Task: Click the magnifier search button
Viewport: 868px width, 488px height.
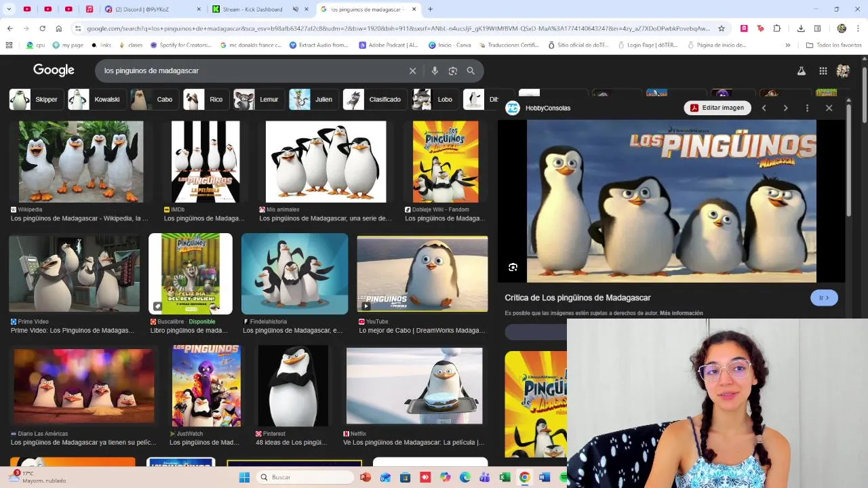Action: pyautogui.click(x=471, y=70)
